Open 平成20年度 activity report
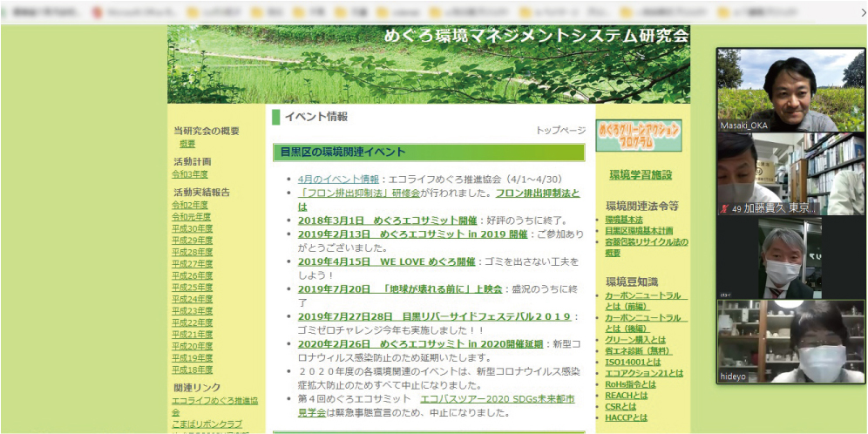The width and height of the screenshot is (868, 434). click(x=192, y=346)
